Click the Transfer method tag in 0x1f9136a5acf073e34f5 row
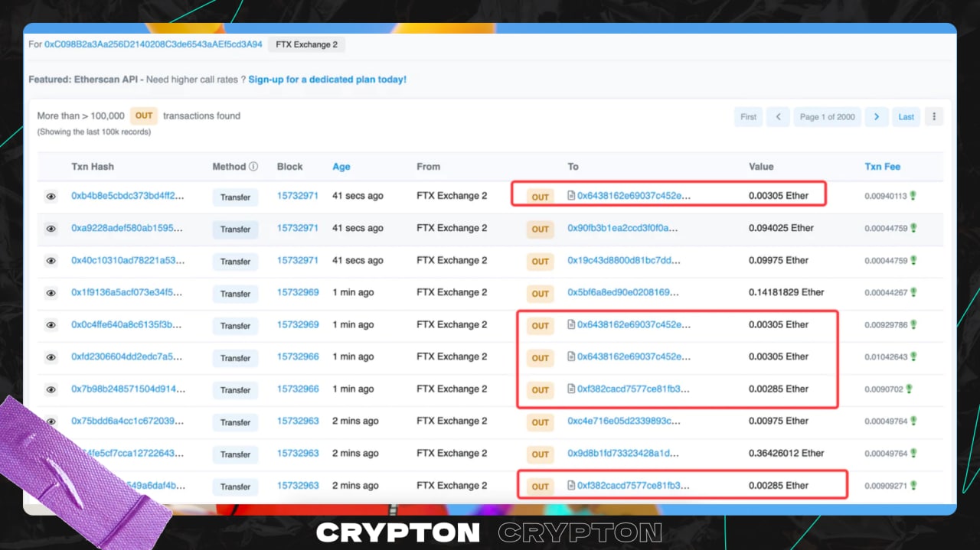This screenshot has width=980, height=550. (235, 294)
